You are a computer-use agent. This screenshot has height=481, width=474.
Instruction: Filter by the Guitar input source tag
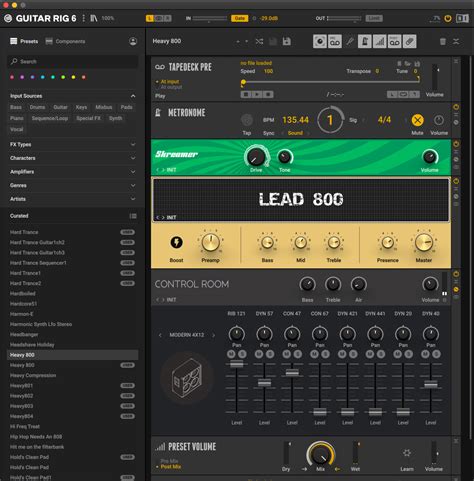(60, 107)
